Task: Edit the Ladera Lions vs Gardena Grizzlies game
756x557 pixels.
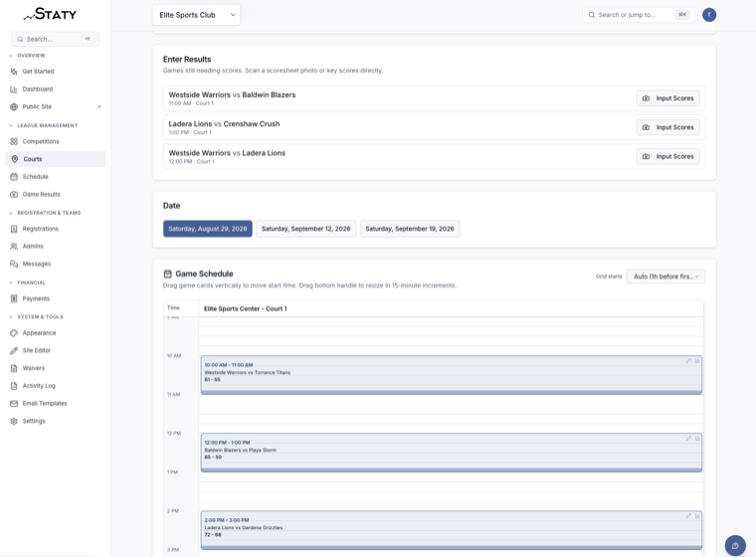Action: coord(688,516)
